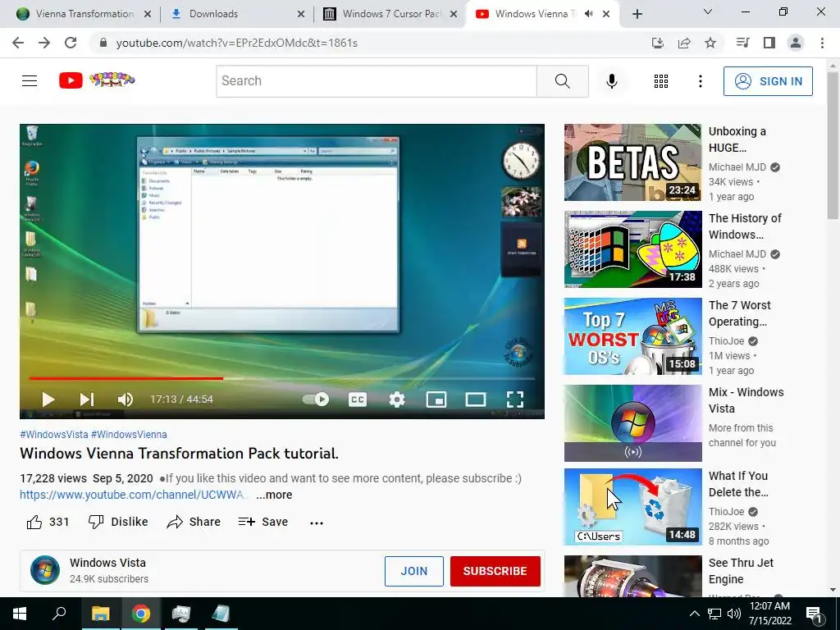Open the Top 7 Worst OS's thumbnail

pos(632,336)
